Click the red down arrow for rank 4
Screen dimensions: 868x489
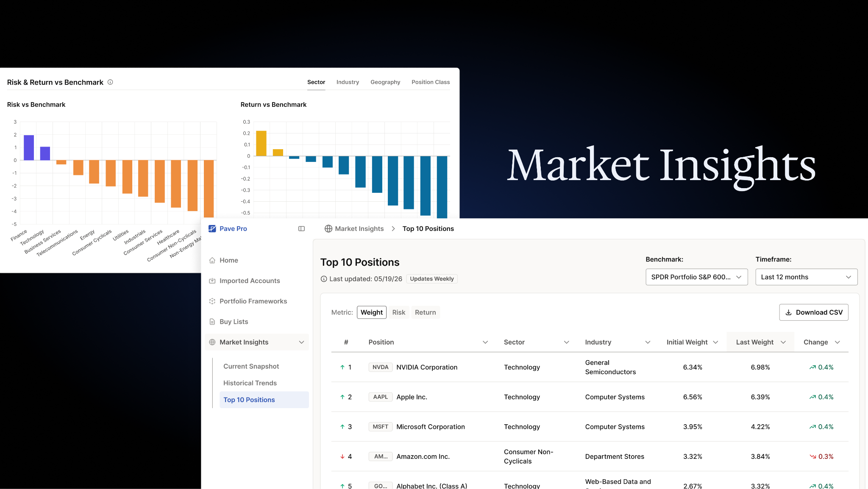click(x=342, y=456)
